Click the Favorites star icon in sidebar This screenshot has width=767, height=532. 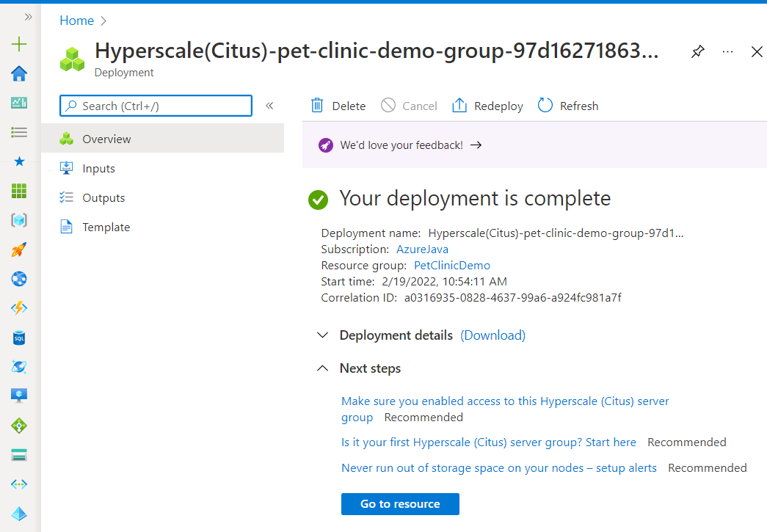click(x=19, y=161)
